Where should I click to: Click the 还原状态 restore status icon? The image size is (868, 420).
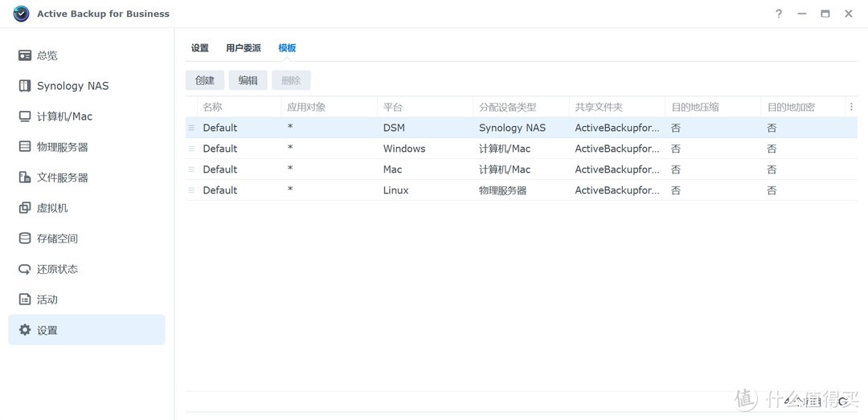(x=25, y=269)
